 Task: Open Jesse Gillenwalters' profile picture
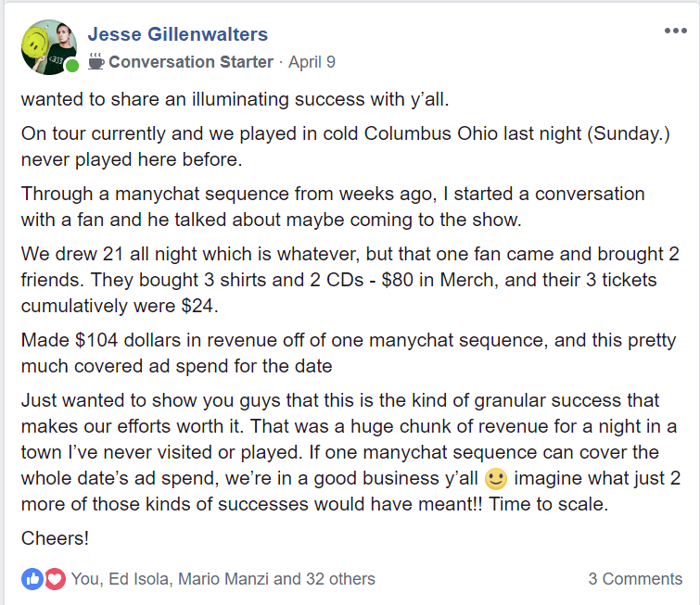(49, 47)
